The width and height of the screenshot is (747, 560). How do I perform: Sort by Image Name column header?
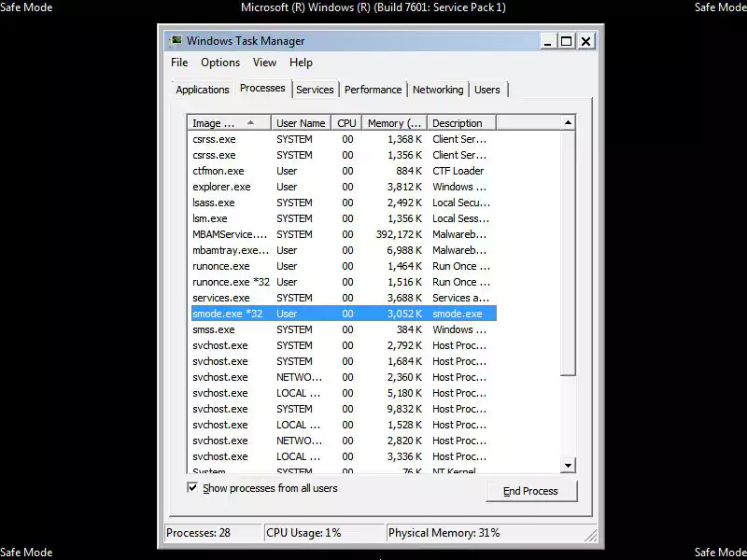[x=229, y=123]
